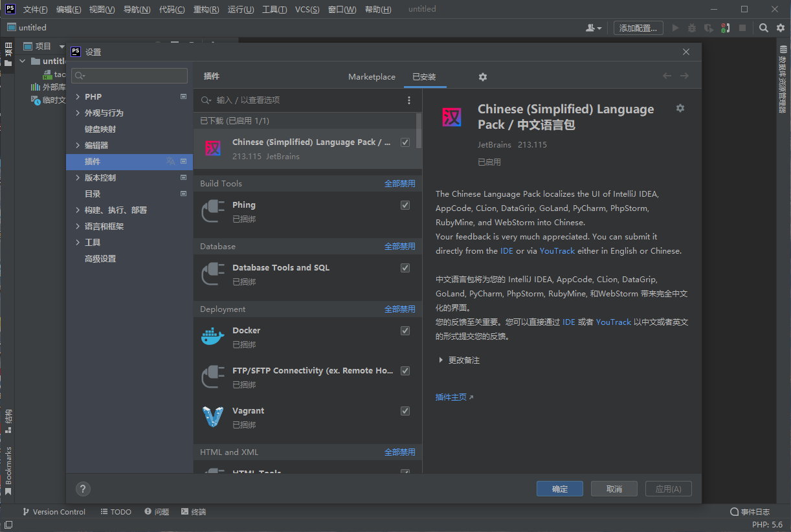Click the 添加配置... button

tap(639, 28)
